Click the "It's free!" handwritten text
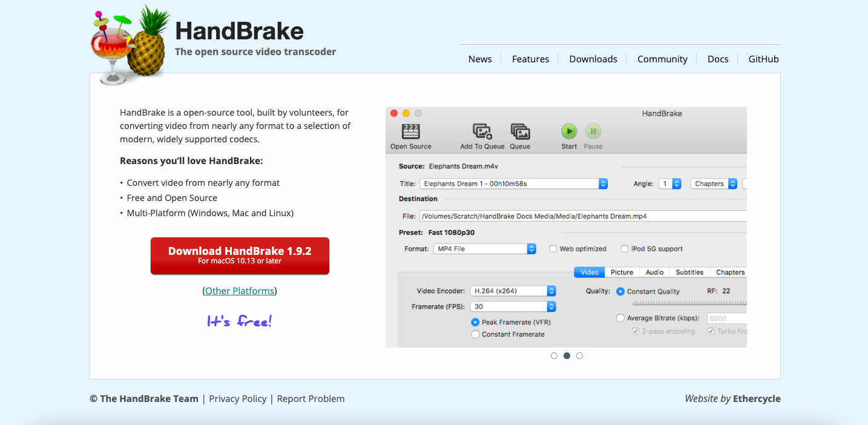The height and width of the screenshot is (425, 868). pyautogui.click(x=240, y=320)
